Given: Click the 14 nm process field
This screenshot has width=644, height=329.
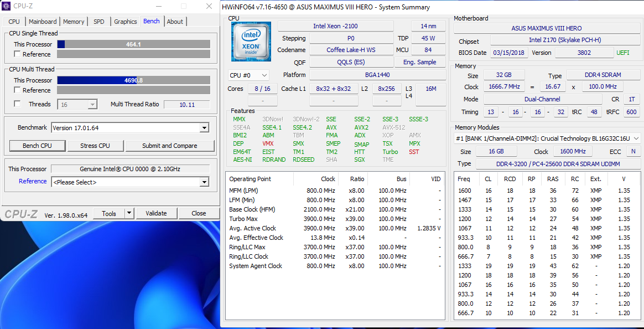Looking at the screenshot, I should (428, 26).
